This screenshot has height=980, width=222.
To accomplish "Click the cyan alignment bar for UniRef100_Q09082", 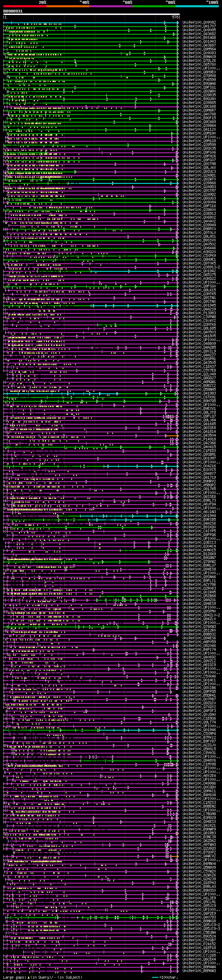I will pos(91,23).
